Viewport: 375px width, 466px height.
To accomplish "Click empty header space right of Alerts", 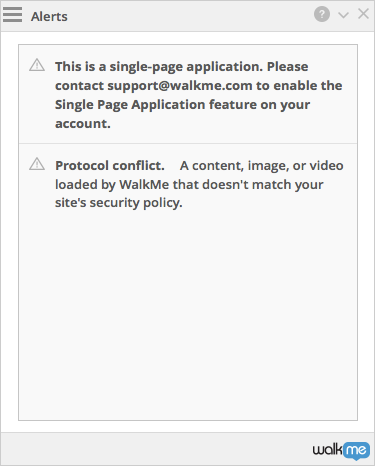I will [190, 16].
